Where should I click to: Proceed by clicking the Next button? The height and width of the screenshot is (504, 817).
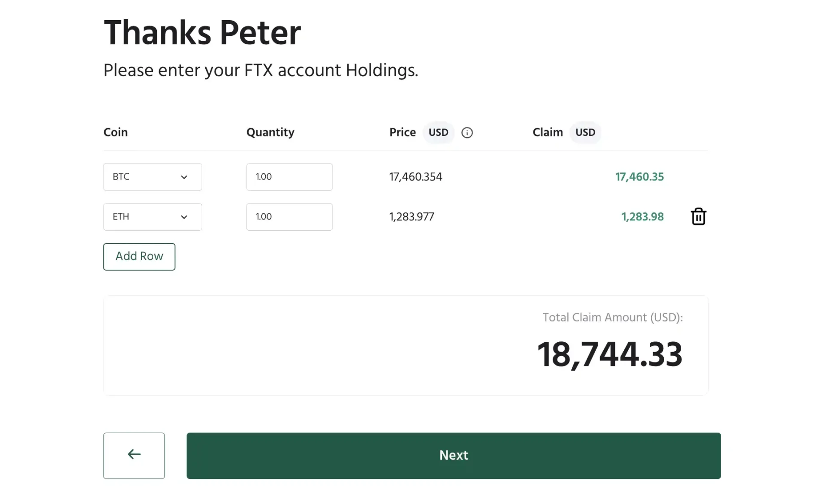click(x=454, y=455)
